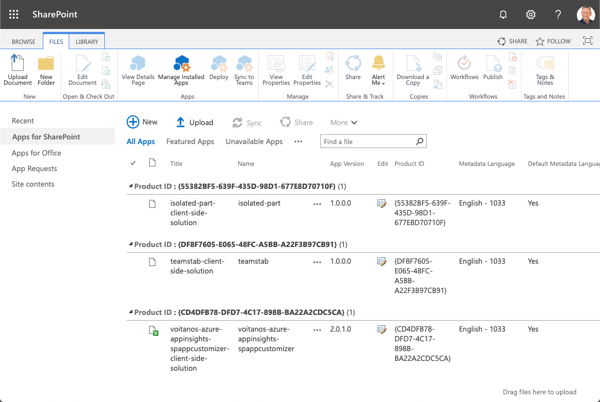The width and height of the screenshot is (600, 402).
Task: Edit isolated-part row properties icon
Action: coord(381,203)
